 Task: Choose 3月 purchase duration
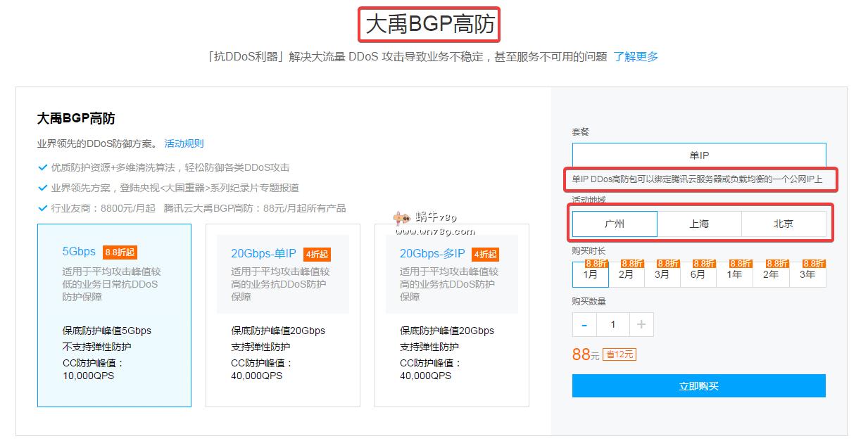[x=662, y=274]
